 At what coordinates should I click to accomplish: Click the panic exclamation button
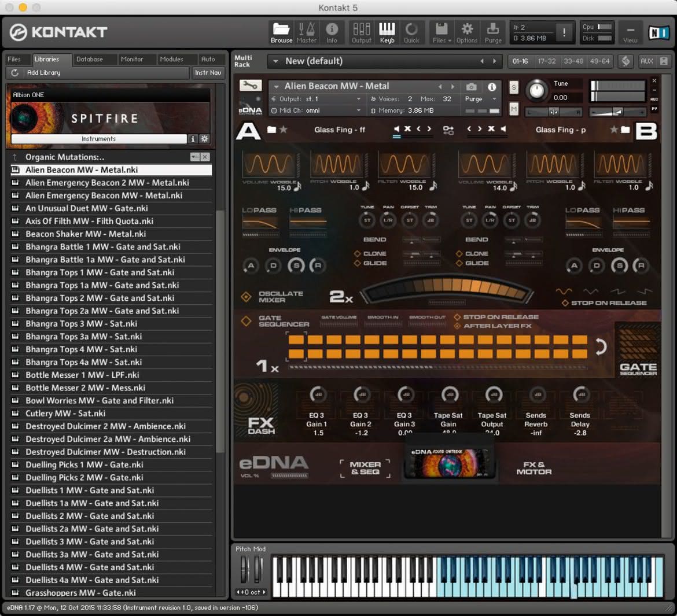(x=564, y=32)
